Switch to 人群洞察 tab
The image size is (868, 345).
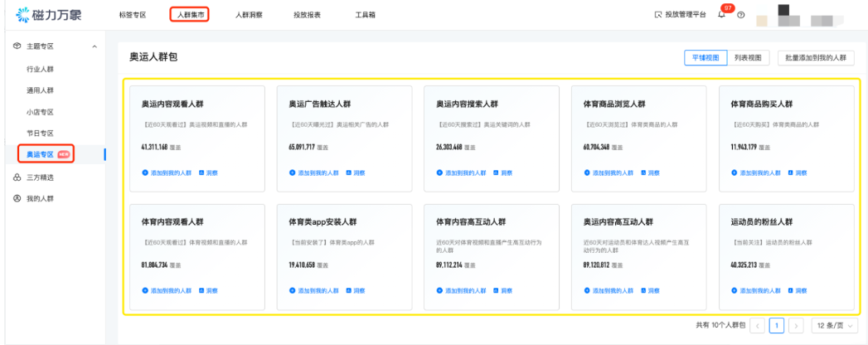249,15
